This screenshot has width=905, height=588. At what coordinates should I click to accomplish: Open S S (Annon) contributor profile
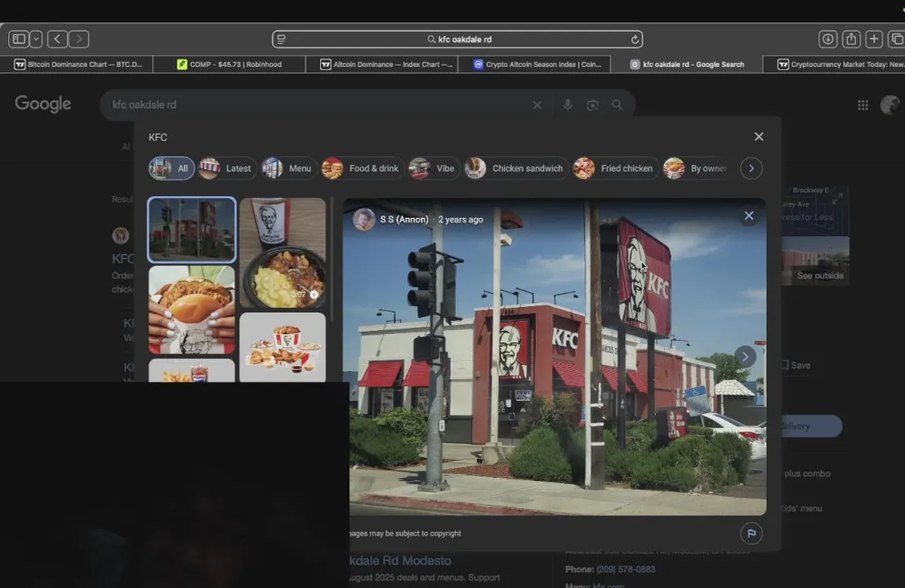click(404, 219)
